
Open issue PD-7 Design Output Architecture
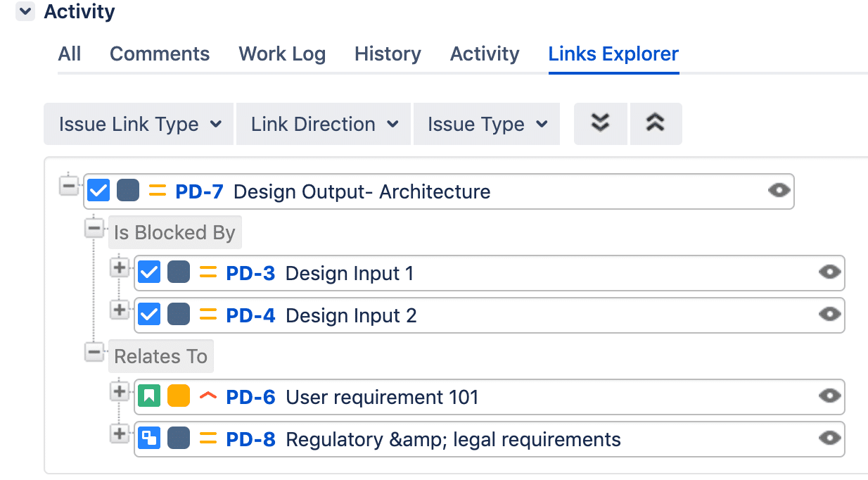199,190
